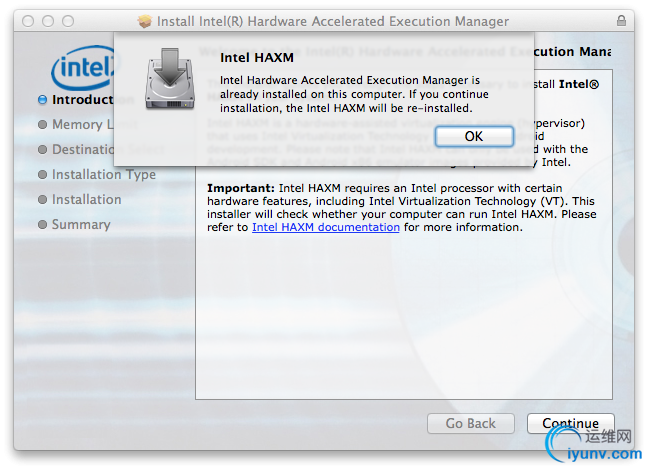Click the hard drive installer icon
The image size is (648, 470).
(x=169, y=79)
